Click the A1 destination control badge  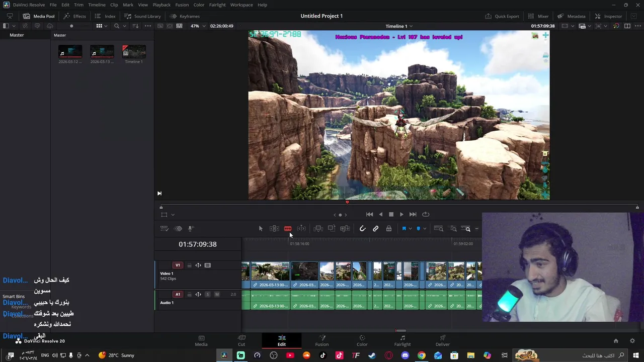pyautogui.click(x=178, y=295)
